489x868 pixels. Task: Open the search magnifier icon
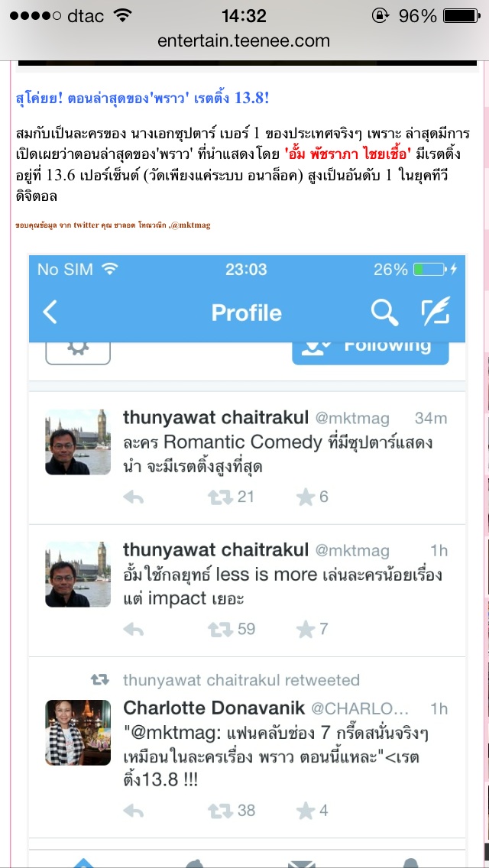point(384,313)
